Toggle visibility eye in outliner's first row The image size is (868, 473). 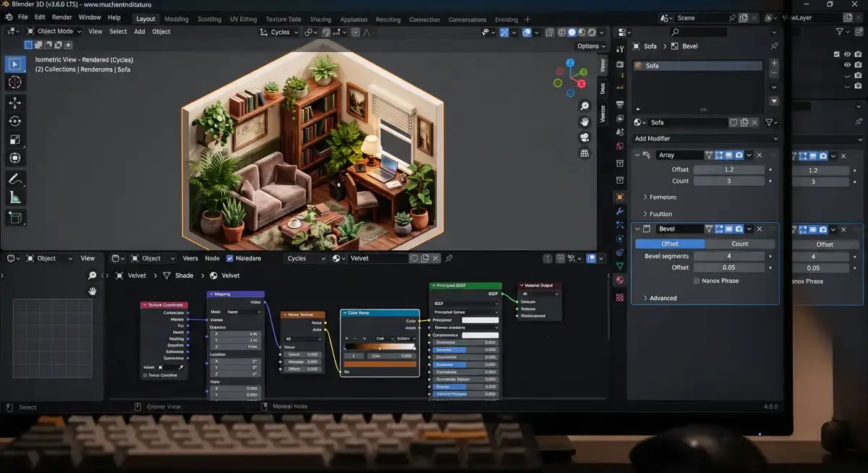pos(848,54)
